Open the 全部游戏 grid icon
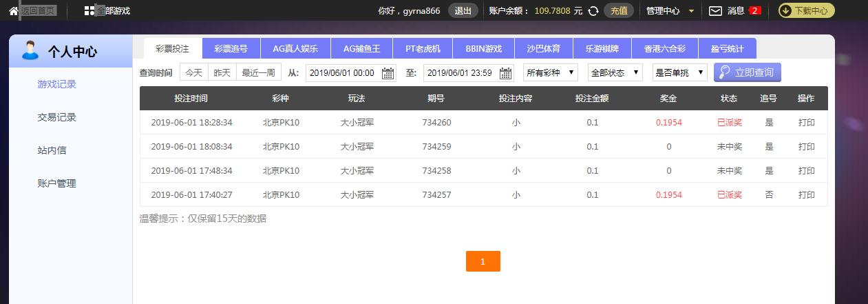Screen dimensions: 868x304 89,11
